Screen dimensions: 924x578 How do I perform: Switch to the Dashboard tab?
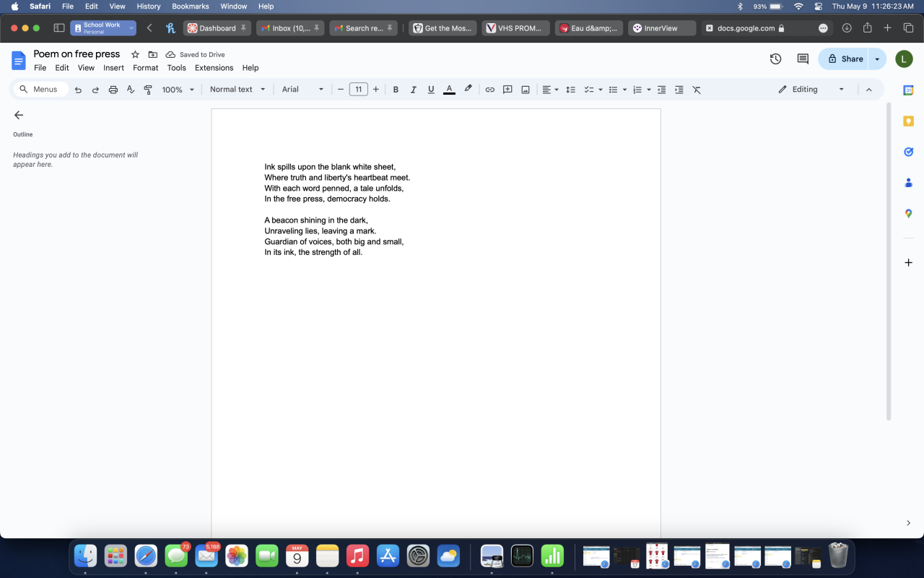coord(217,28)
